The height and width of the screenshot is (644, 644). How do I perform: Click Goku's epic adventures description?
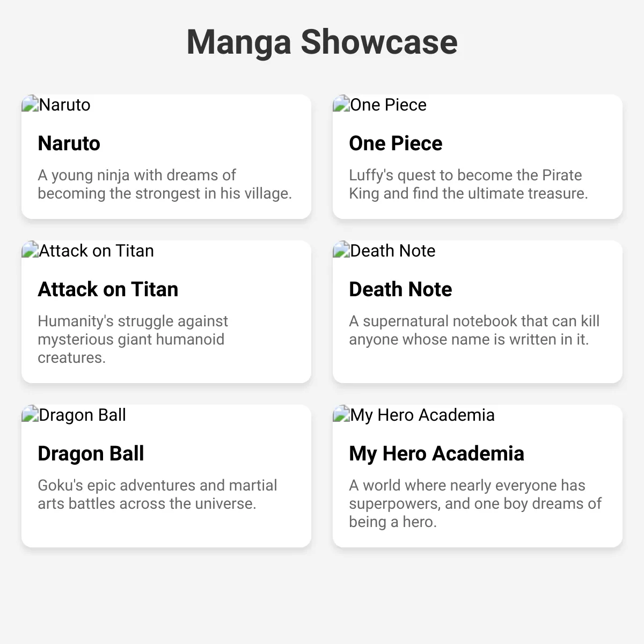pyautogui.click(x=157, y=494)
